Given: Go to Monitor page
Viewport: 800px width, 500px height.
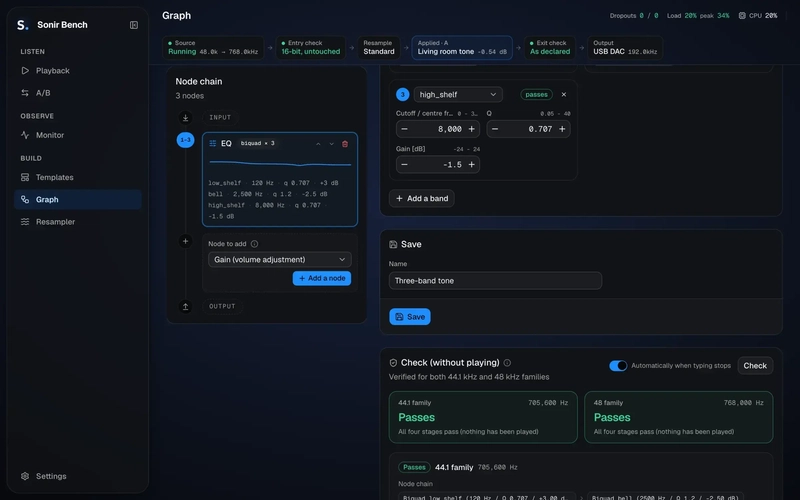Looking at the screenshot, I should [x=78, y=135].
